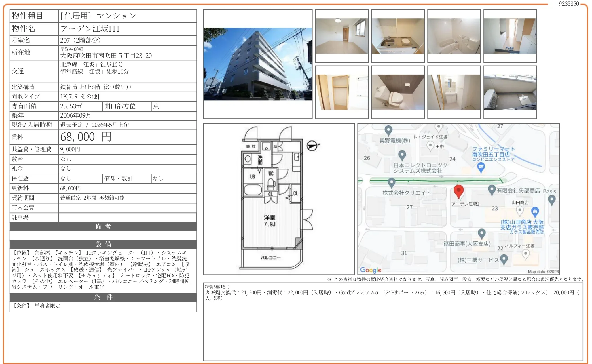Click the 68,000 円 rent amount
592x364 pixels.
86,137
